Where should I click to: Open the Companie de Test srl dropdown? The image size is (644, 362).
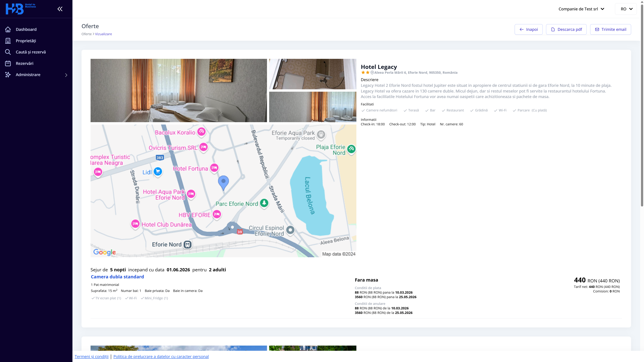click(581, 9)
